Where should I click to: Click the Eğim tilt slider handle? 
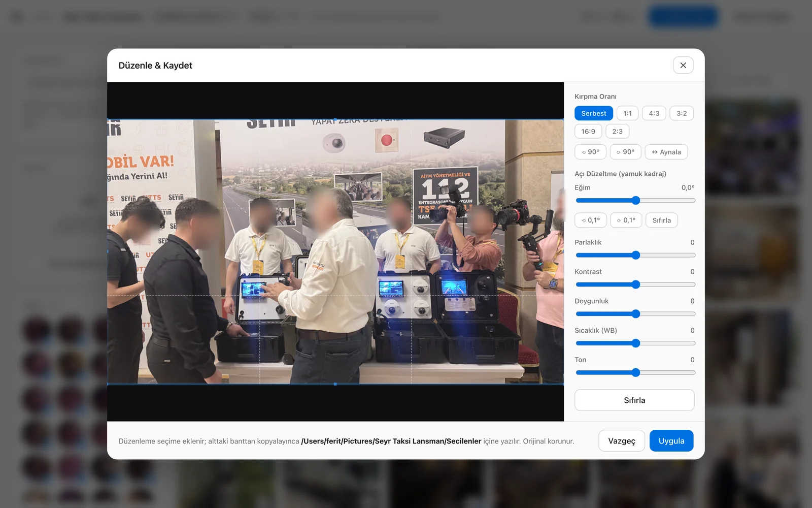(635, 201)
